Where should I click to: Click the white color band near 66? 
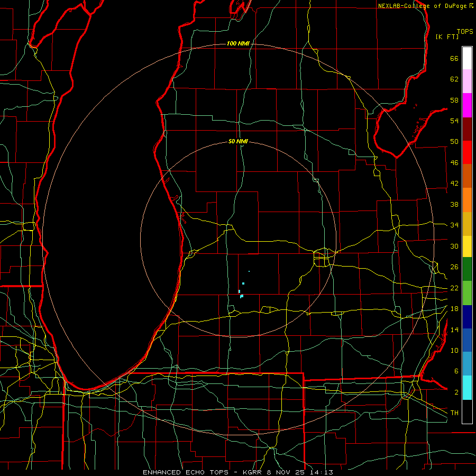pyautogui.click(x=467, y=58)
